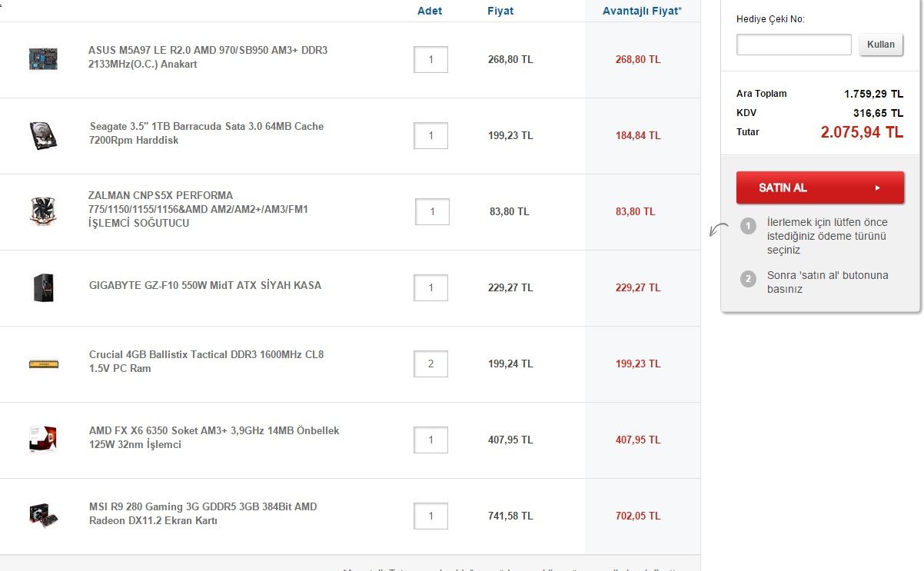Click the Hediye Çeki No input field

point(793,45)
